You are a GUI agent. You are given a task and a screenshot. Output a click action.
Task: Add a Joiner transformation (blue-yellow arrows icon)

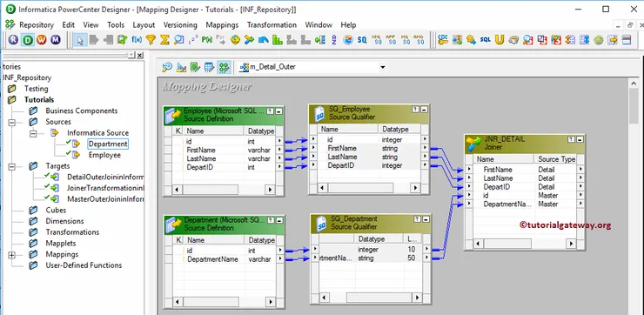[249, 40]
